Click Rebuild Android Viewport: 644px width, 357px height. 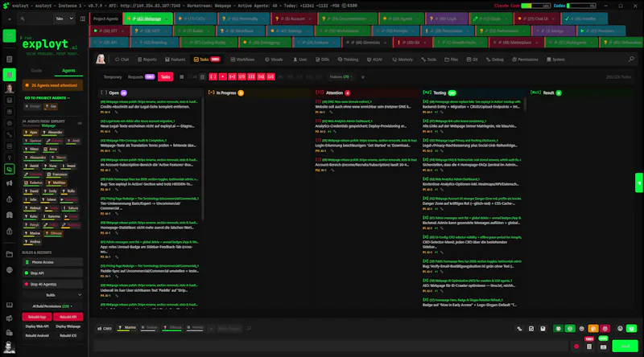pyautogui.click(x=37, y=335)
